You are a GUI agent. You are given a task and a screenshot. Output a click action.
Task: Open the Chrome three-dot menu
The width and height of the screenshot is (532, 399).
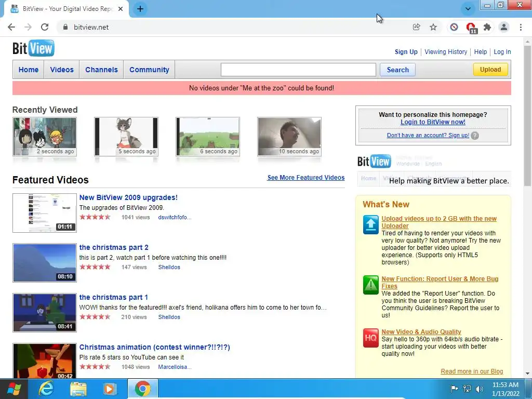(521, 27)
